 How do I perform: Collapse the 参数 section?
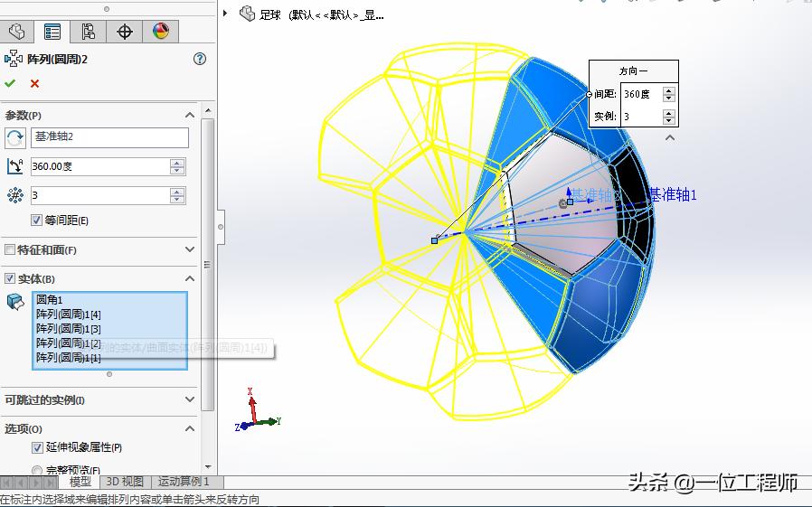point(190,116)
